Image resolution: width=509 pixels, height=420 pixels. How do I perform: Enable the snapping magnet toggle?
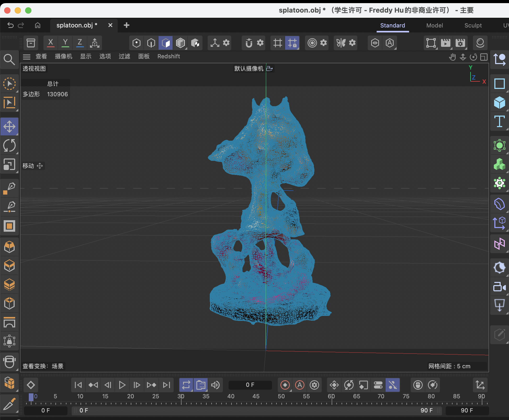(x=249, y=43)
